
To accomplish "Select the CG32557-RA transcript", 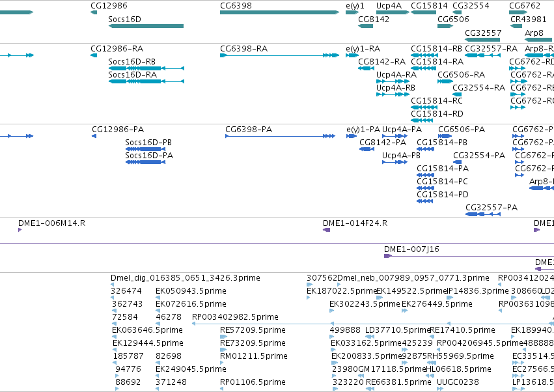I will tap(482, 55).
